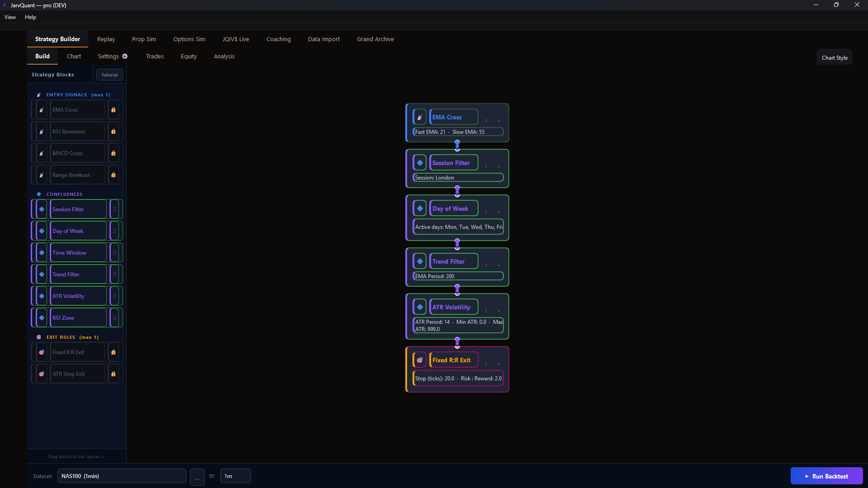Click the lock icon on EMA Cross block

tap(114, 110)
